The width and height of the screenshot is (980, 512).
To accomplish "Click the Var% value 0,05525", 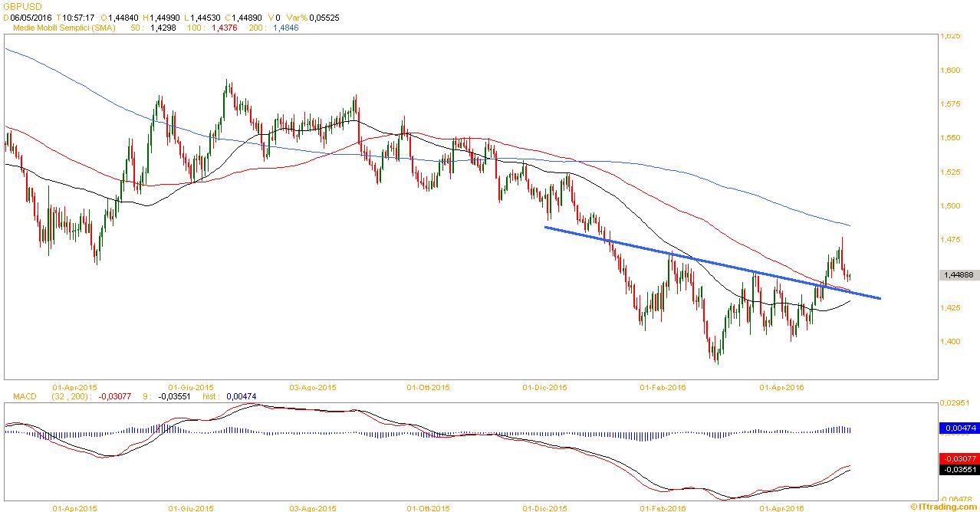I will pos(324,16).
